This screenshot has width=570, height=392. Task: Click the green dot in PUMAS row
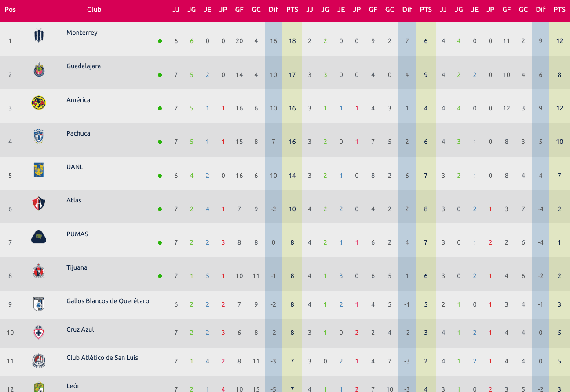tap(160, 242)
